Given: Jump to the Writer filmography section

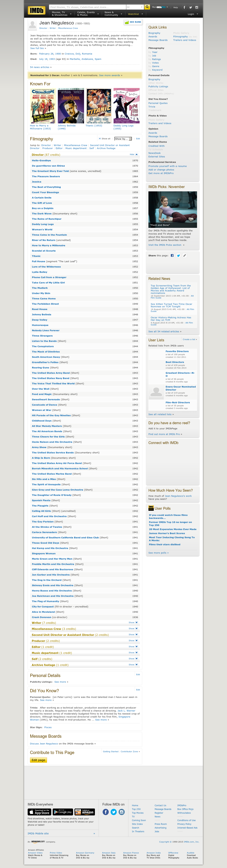Looking at the screenshot, I should click(57, 145).
